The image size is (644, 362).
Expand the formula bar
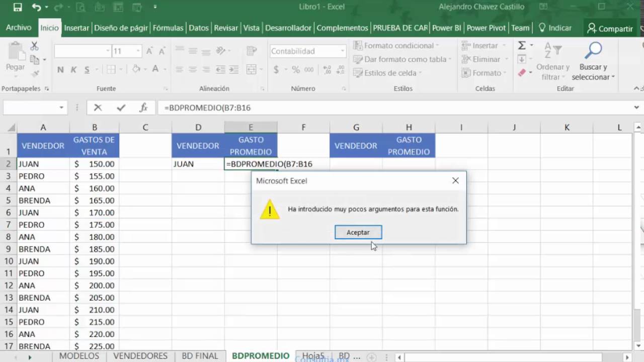pyautogui.click(x=637, y=108)
